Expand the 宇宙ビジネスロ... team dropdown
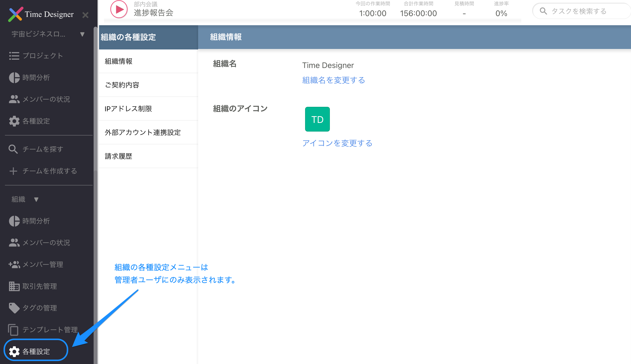Screen dimensions: 631x364 pos(82,34)
